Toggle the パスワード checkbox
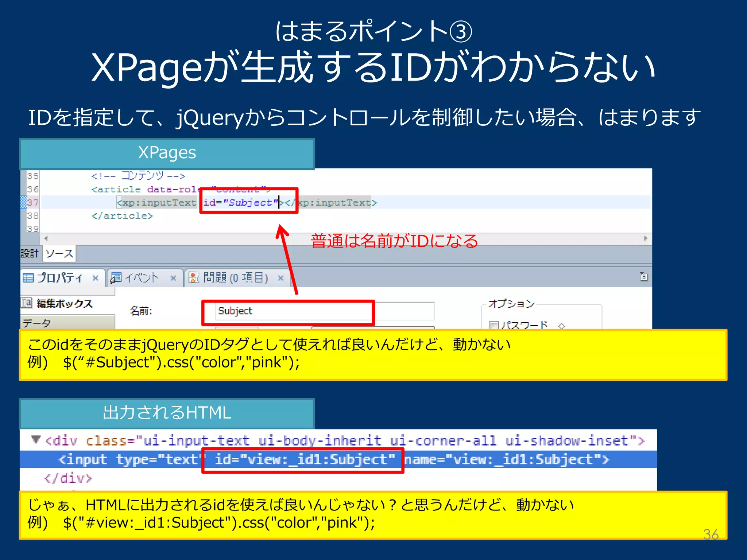Viewport: 747px width, 560px height. click(493, 325)
